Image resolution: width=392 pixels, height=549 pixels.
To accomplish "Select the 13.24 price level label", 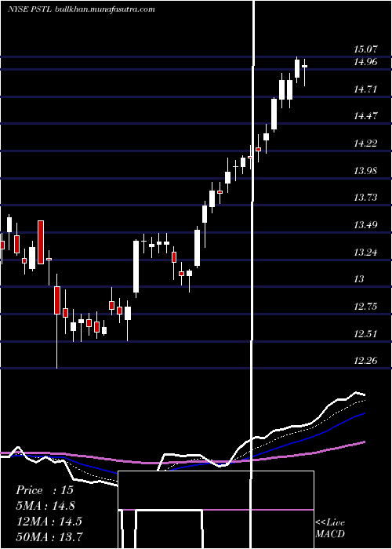I will tap(365, 252).
